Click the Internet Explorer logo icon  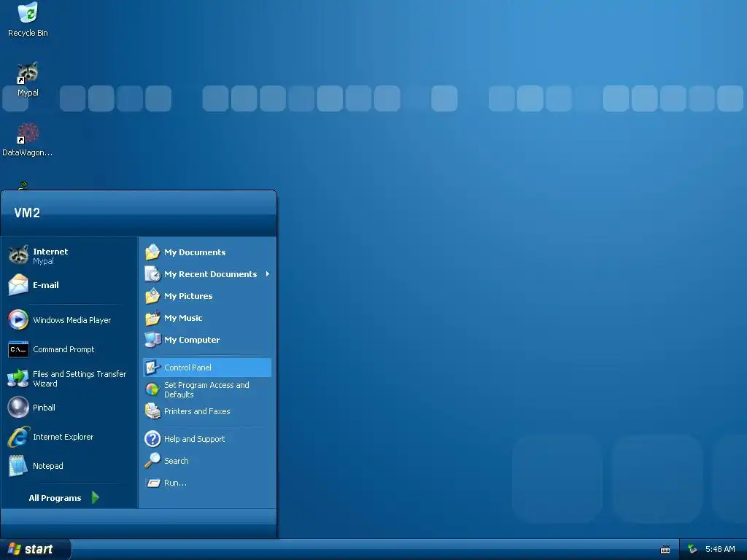click(18, 437)
